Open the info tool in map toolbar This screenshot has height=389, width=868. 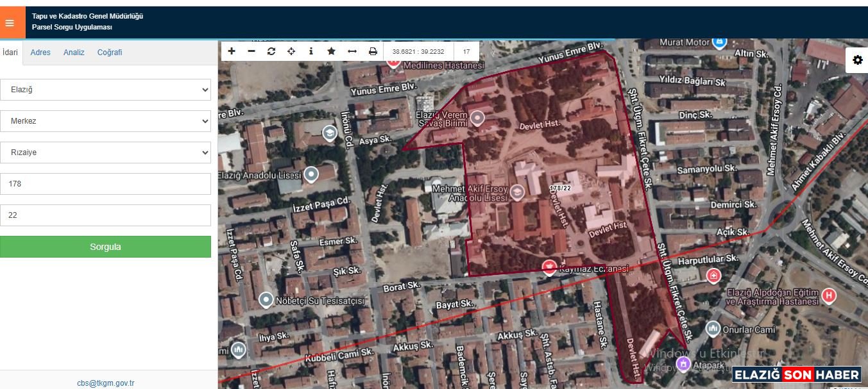pos(311,51)
